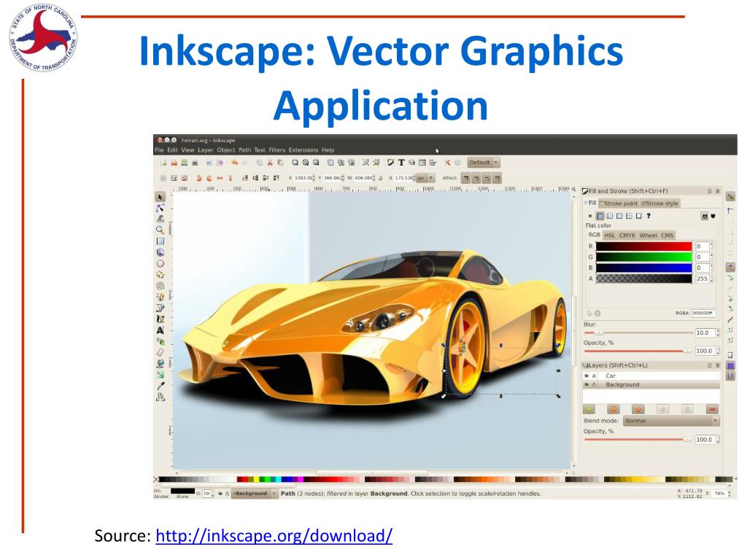Toggle the width/height lock ratio icon
The height and width of the screenshot is (560, 747).
coord(380,178)
